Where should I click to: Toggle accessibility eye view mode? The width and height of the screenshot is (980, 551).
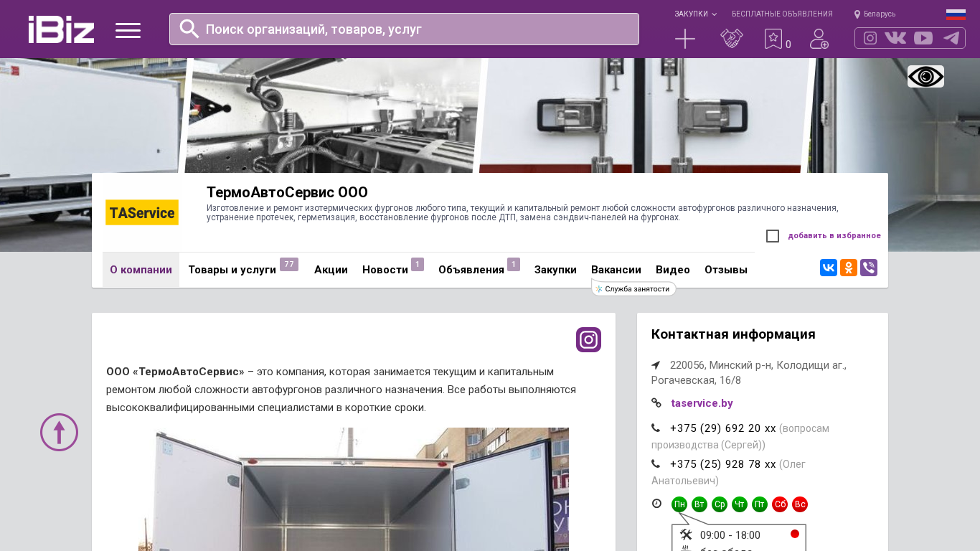[925, 76]
